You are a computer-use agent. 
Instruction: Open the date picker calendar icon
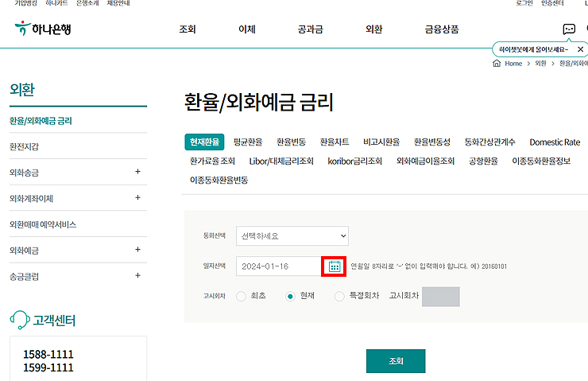pos(334,266)
